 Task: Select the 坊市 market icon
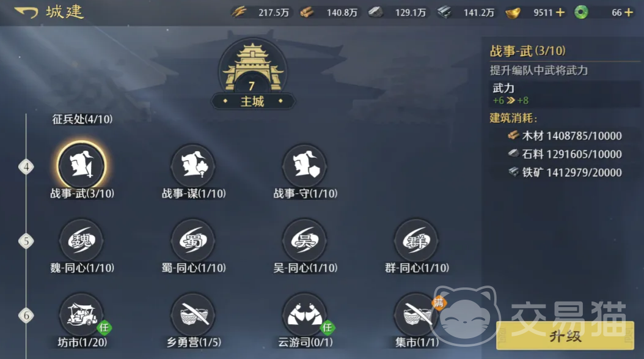click(81, 315)
